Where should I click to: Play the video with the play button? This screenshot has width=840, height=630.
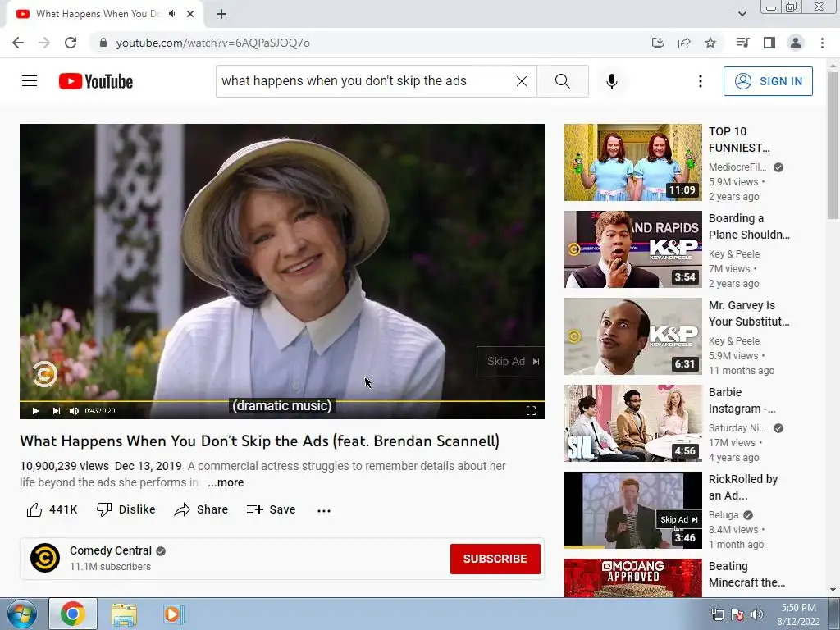point(35,411)
